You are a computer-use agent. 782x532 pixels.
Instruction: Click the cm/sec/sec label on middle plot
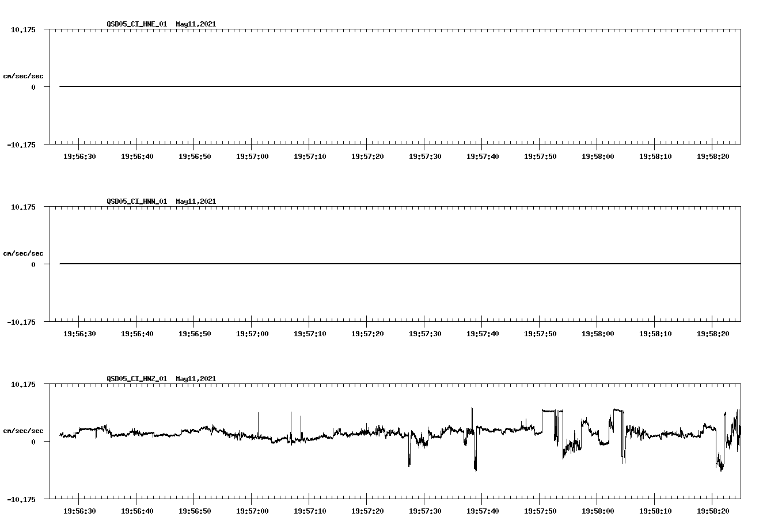point(24,253)
